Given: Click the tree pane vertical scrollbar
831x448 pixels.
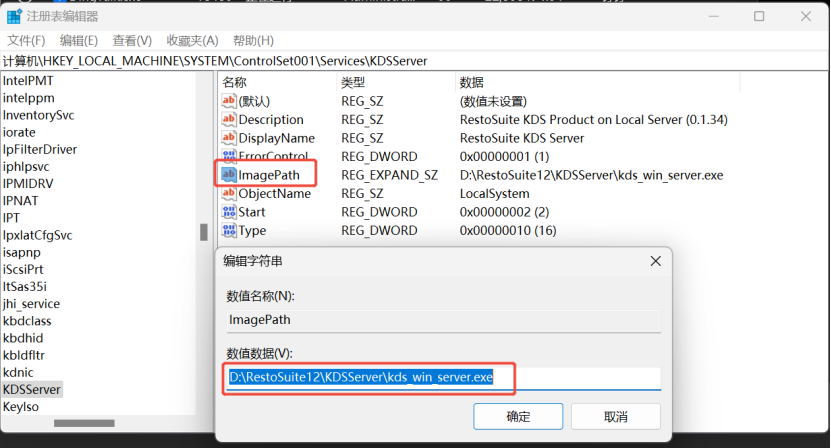Looking at the screenshot, I should pyautogui.click(x=204, y=232).
